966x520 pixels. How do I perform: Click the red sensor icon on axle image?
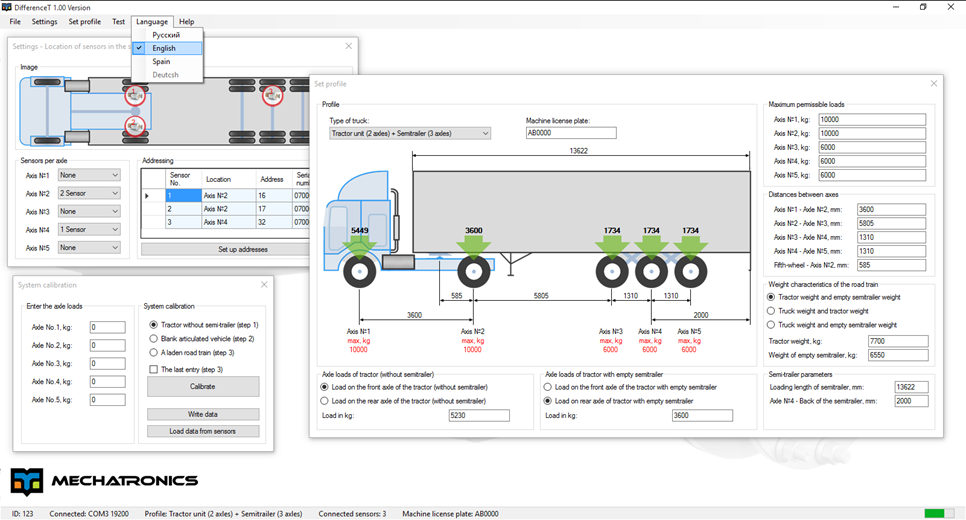[134, 96]
